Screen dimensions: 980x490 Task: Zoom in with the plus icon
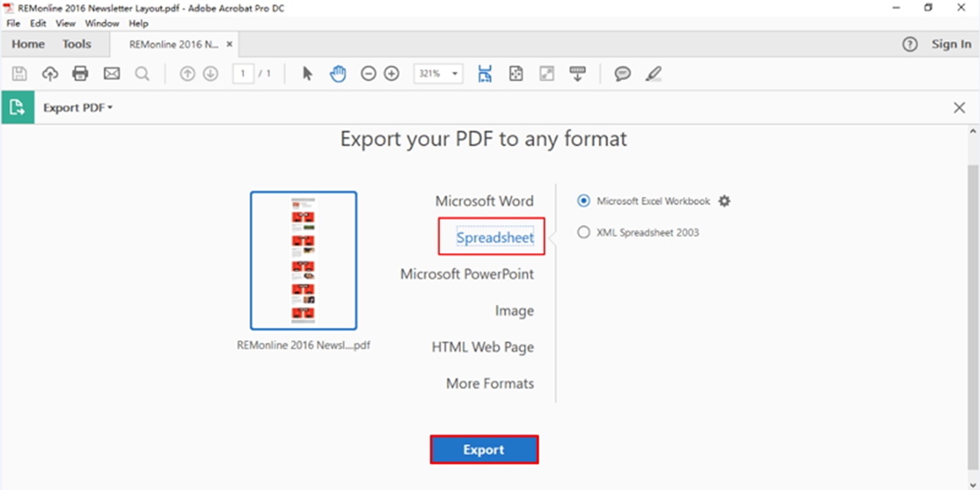[391, 74]
